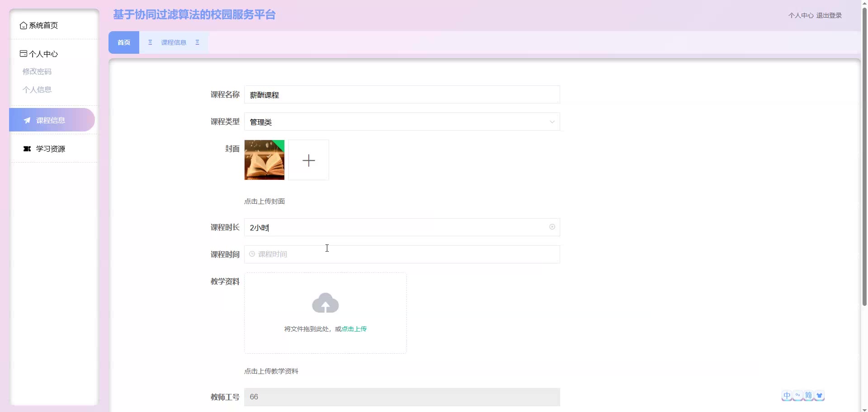The width and height of the screenshot is (868, 412).
Task: Open 修改密码 in the sidebar
Action: pyautogui.click(x=37, y=72)
